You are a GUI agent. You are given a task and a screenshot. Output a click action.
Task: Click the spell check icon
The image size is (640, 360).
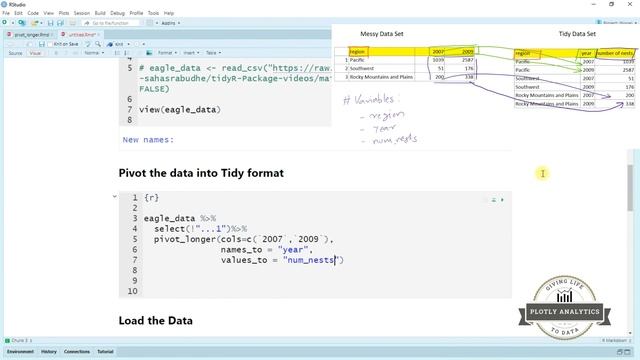coord(87,44)
